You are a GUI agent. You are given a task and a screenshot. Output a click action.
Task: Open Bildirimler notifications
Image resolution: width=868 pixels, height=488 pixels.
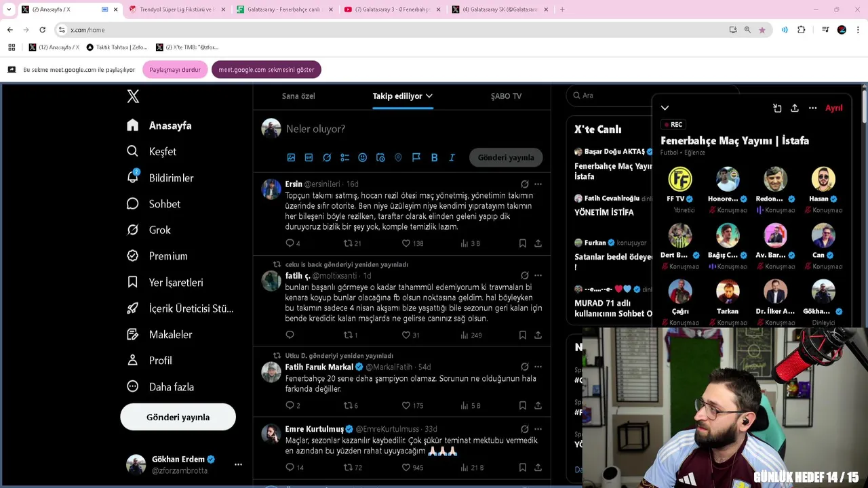click(160, 178)
